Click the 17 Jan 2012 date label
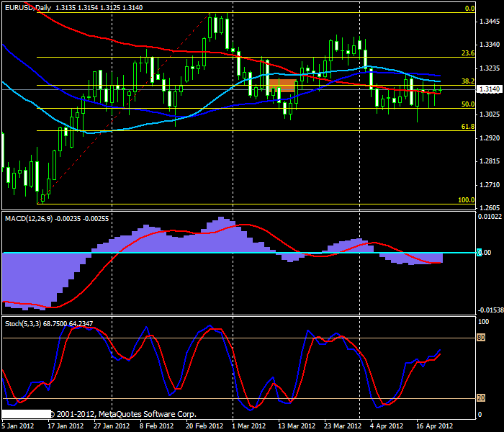 coord(66,426)
